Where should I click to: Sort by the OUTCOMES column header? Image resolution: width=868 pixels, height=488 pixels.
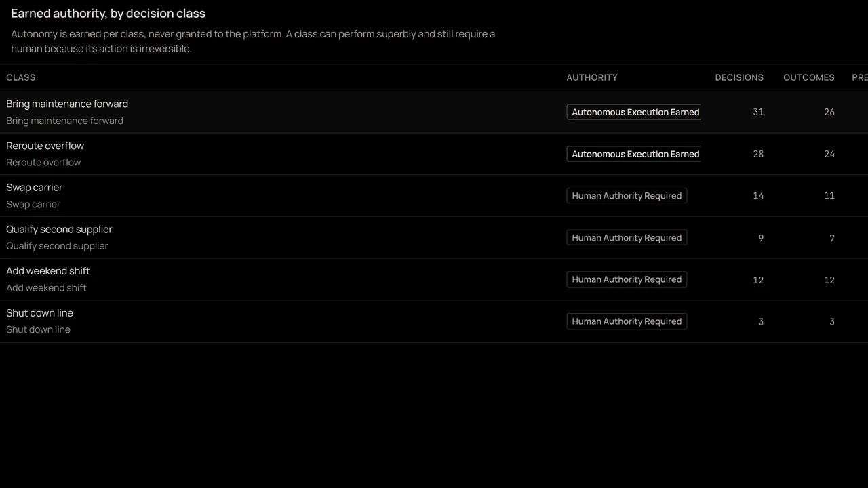pyautogui.click(x=809, y=77)
